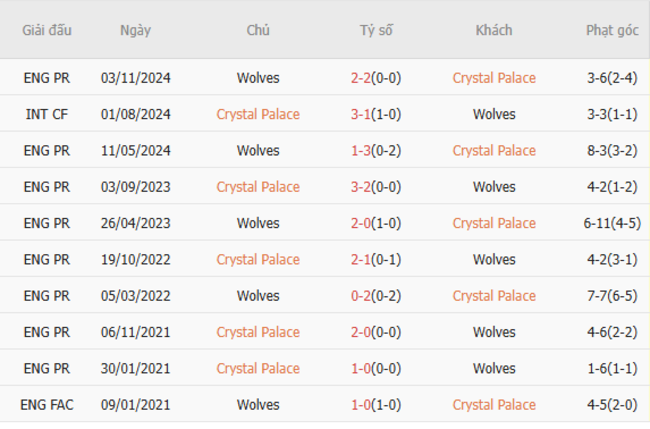Viewport: 650px width, 429px height.
Task: Open the 2-2 score from 03/11/2024
Action: click(x=376, y=78)
